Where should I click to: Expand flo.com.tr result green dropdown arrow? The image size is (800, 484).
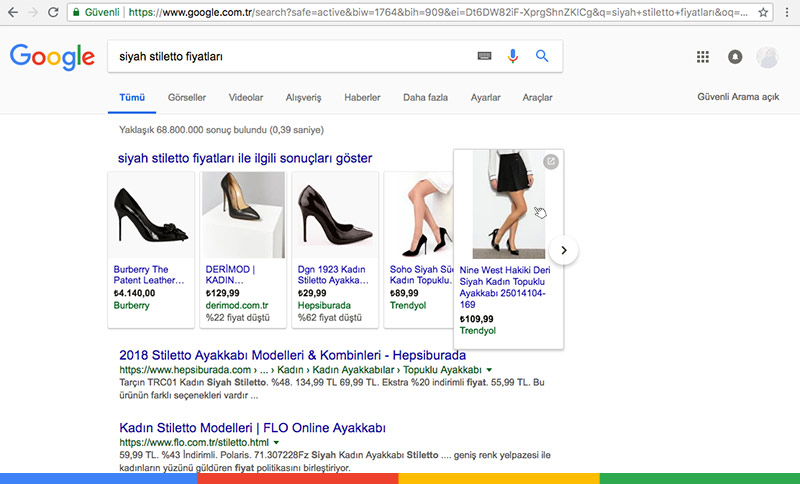pos(277,442)
